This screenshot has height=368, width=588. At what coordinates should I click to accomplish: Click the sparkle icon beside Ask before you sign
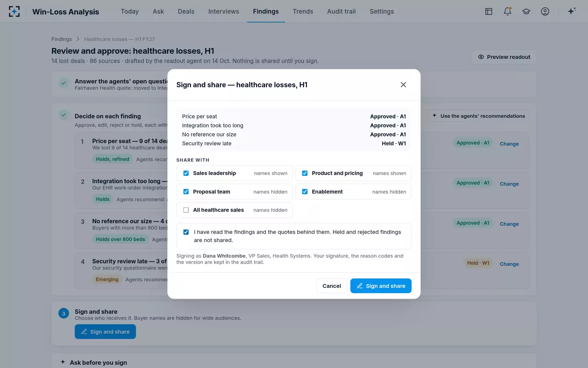point(63,362)
